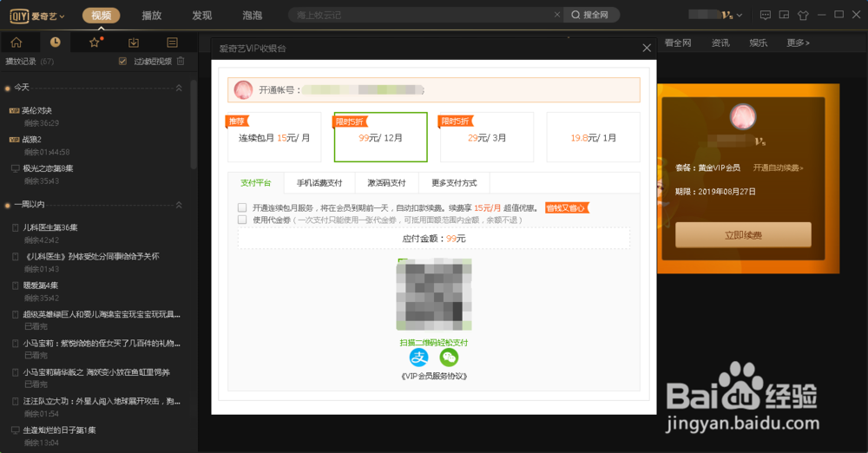The image size is (868, 453).
Task: Collapse the 一周以内 history group
Action: coord(179,205)
